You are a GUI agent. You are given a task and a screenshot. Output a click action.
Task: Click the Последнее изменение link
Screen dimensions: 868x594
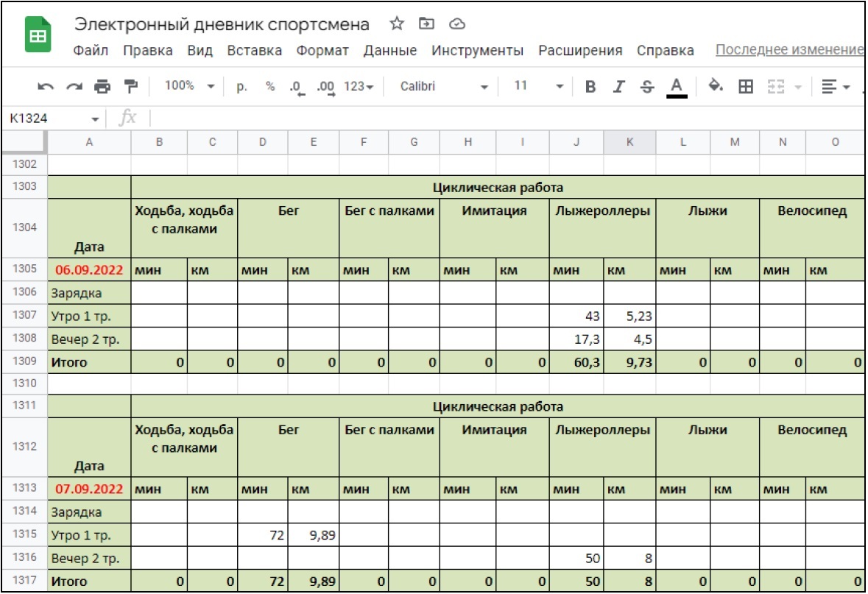pos(789,50)
